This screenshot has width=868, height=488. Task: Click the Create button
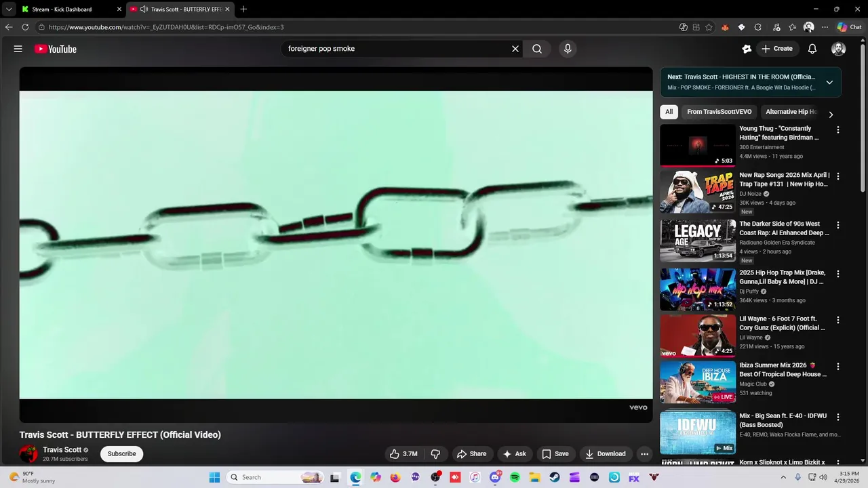click(776, 49)
